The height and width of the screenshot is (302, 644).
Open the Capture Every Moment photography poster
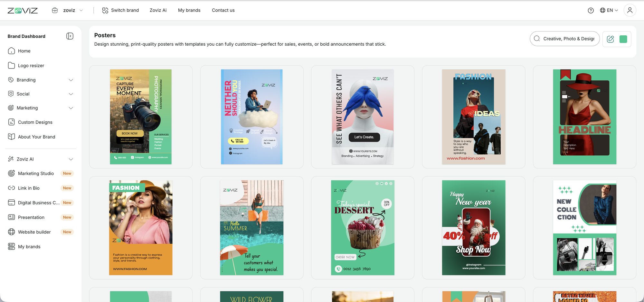141,117
